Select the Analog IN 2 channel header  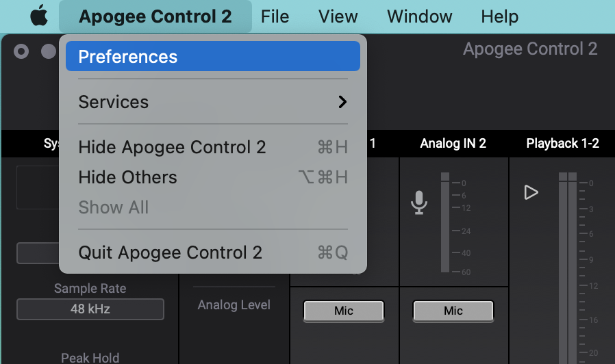pyautogui.click(x=453, y=144)
